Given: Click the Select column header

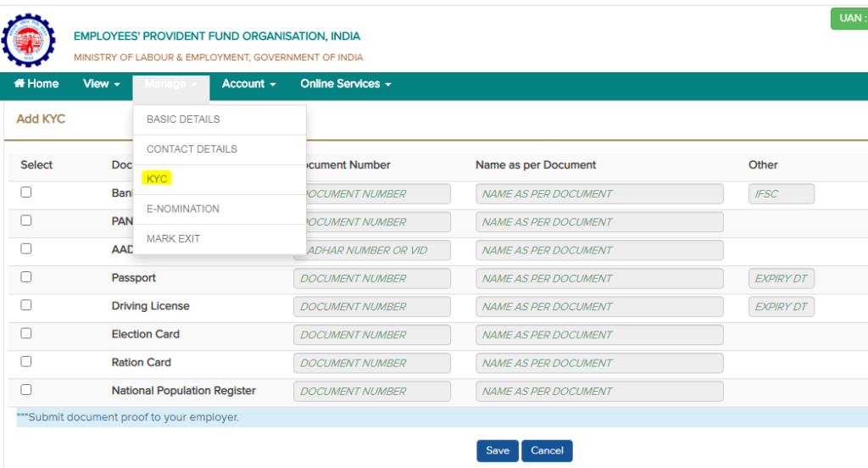Looking at the screenshot, I should (36, 165).
